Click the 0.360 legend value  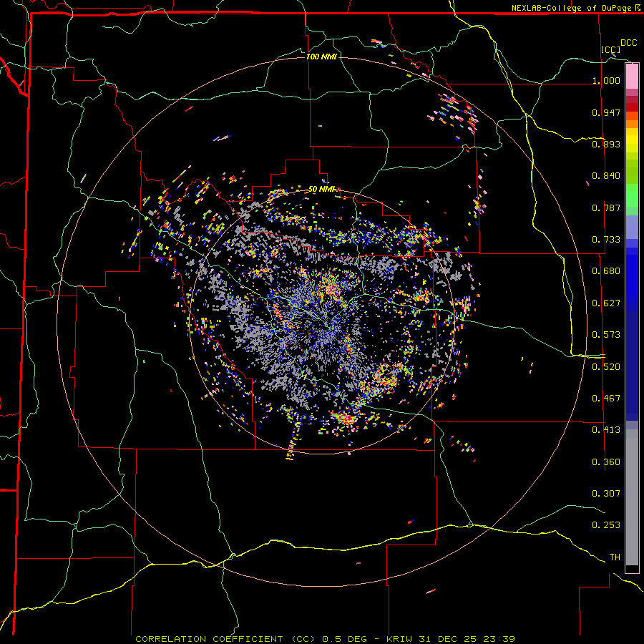(x=606, y=462)
